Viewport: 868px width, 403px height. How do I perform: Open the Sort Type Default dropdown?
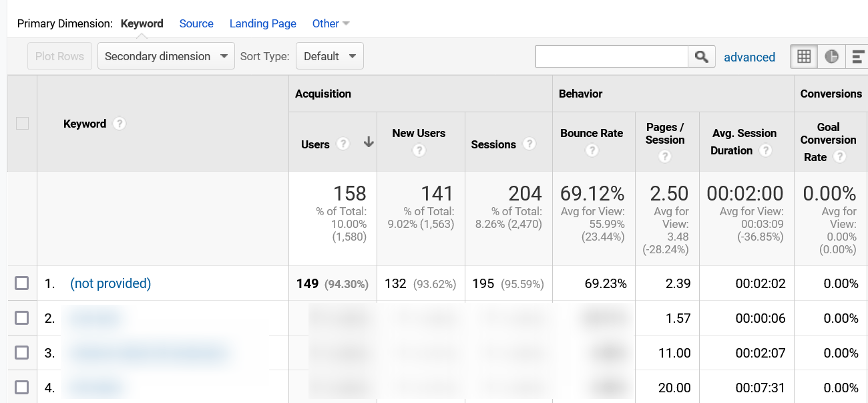[x=329, y=57]
